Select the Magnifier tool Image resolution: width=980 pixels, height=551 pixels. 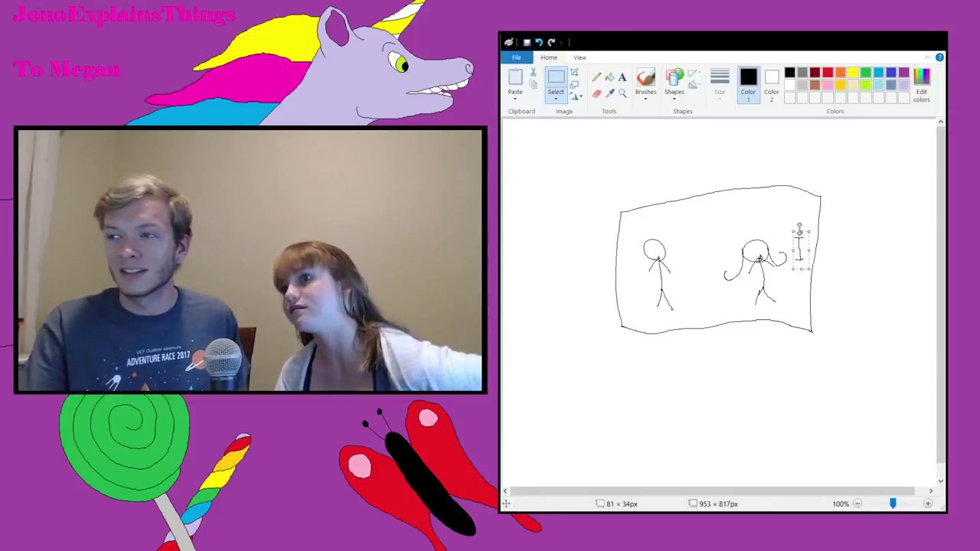pos(622,93)
